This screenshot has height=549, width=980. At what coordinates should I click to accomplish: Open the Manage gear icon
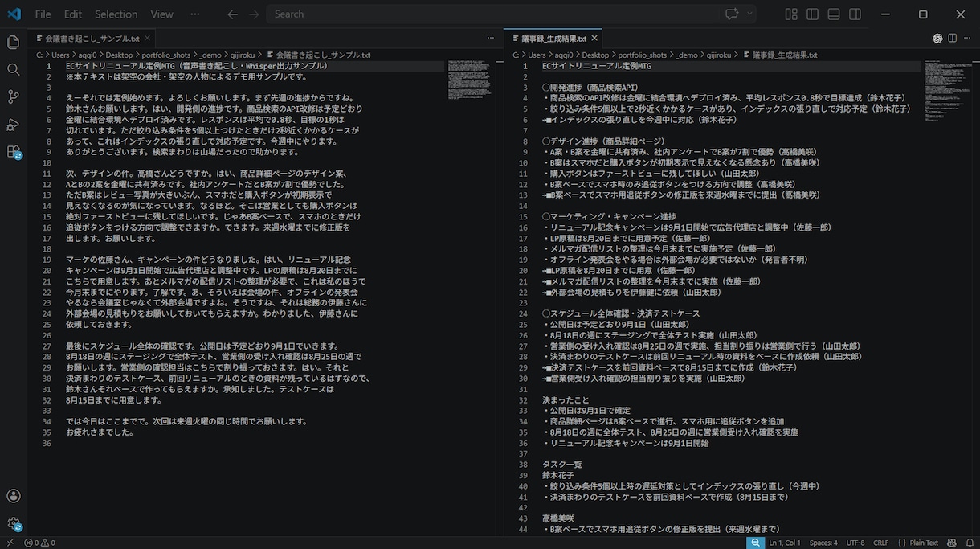tap(13, 523)
